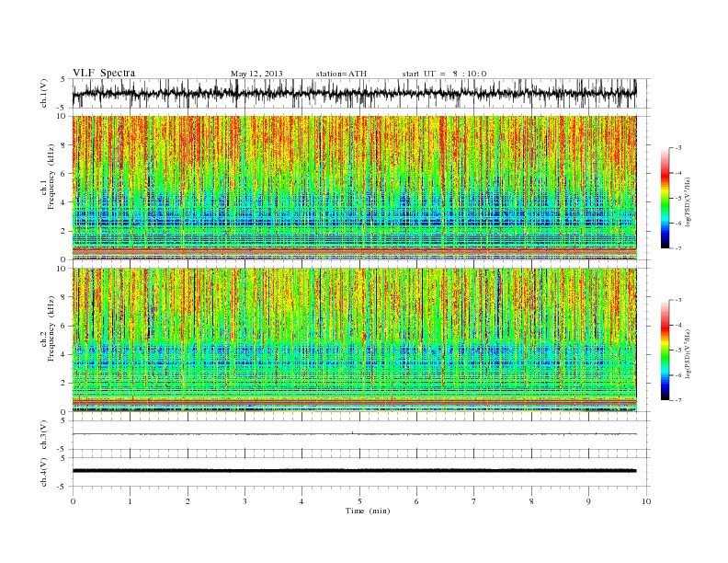Click the "station=ATH" header label
The width and height of the screenshot is (728, 563).
(341, 74)
